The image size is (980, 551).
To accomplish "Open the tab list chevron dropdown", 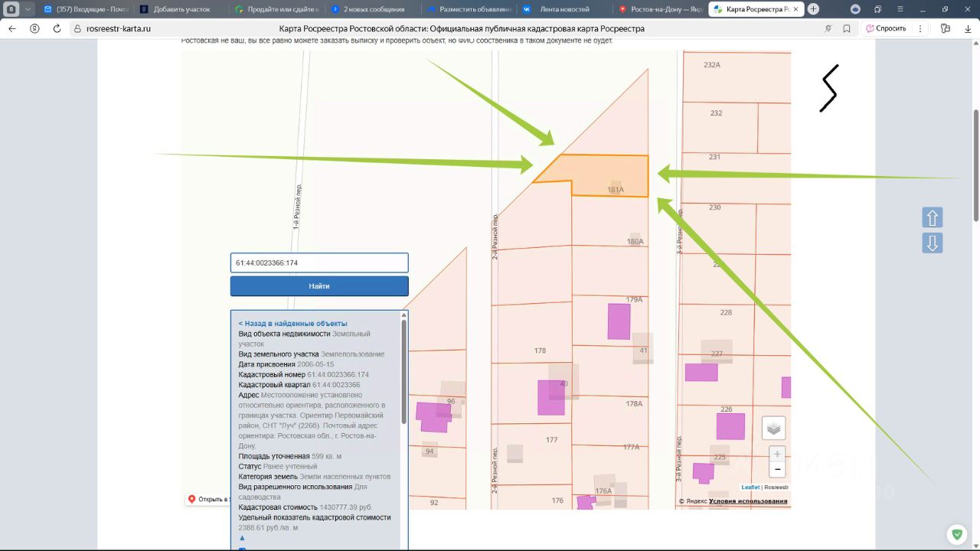I will pyautogui.click(x=28, y=9).
